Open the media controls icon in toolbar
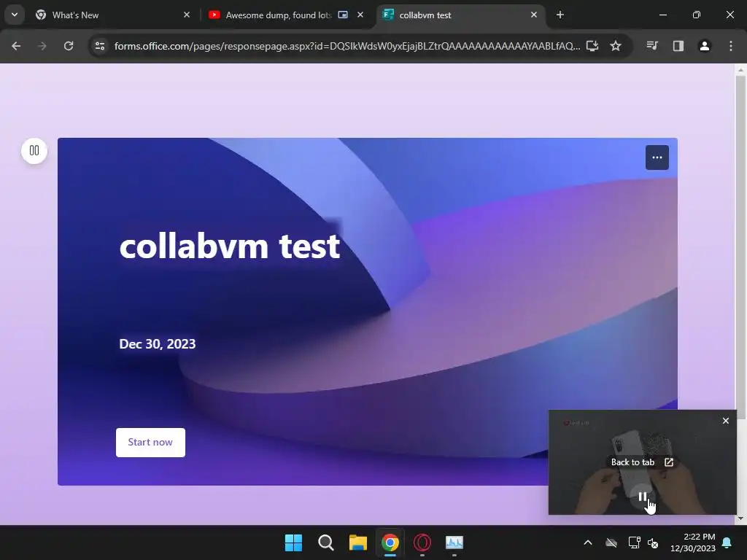747x560 pixels. tap(652, 46)
